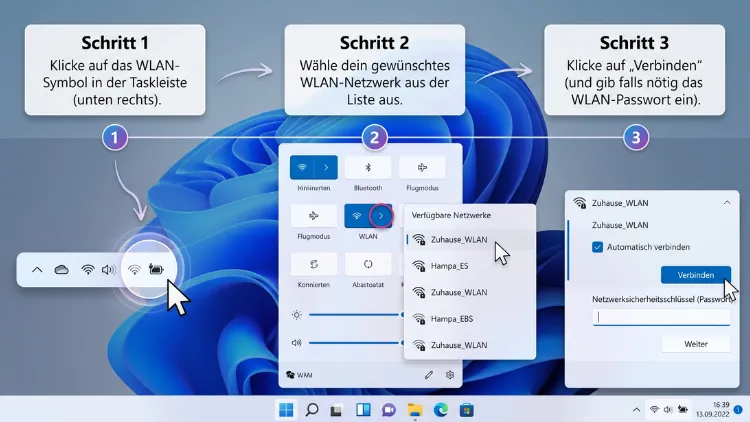Click the Verfügbare Netzwerke header
750x422 pixels.
click(x=451, y=215)
